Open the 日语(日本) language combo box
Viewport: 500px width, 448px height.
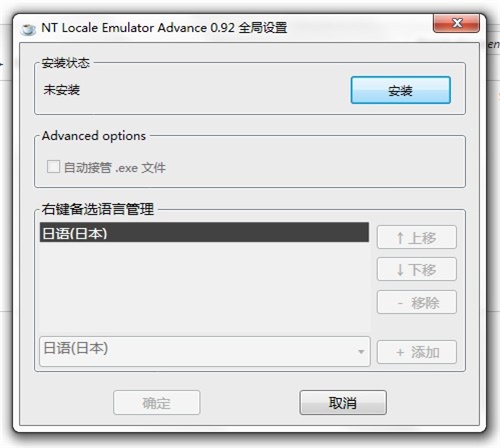(x=205, y=351)
